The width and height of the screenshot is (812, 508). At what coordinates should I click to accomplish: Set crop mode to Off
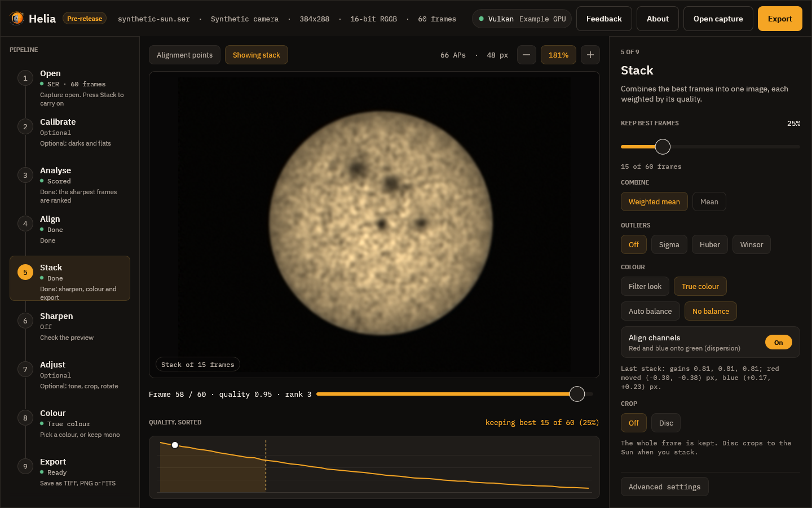[634, 423]
